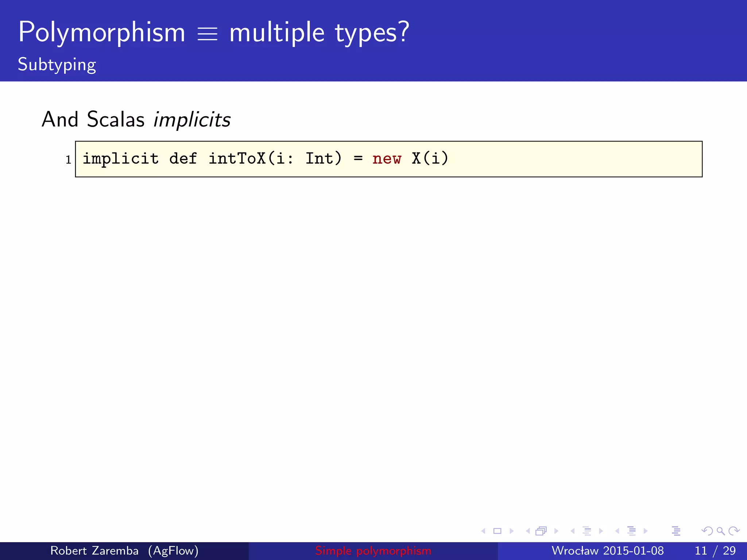Click the 'And Scalas implicits' heading

[x=136, y=119]
